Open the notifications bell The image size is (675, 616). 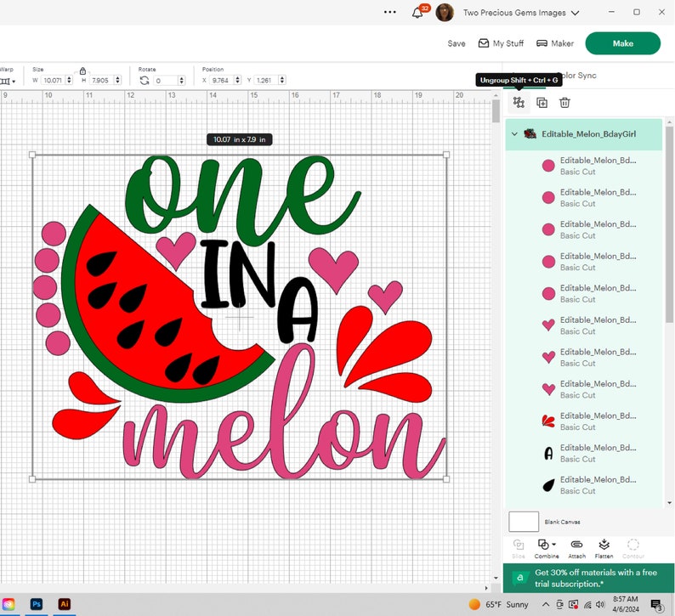pyautogui.click(x=417, y=13)
